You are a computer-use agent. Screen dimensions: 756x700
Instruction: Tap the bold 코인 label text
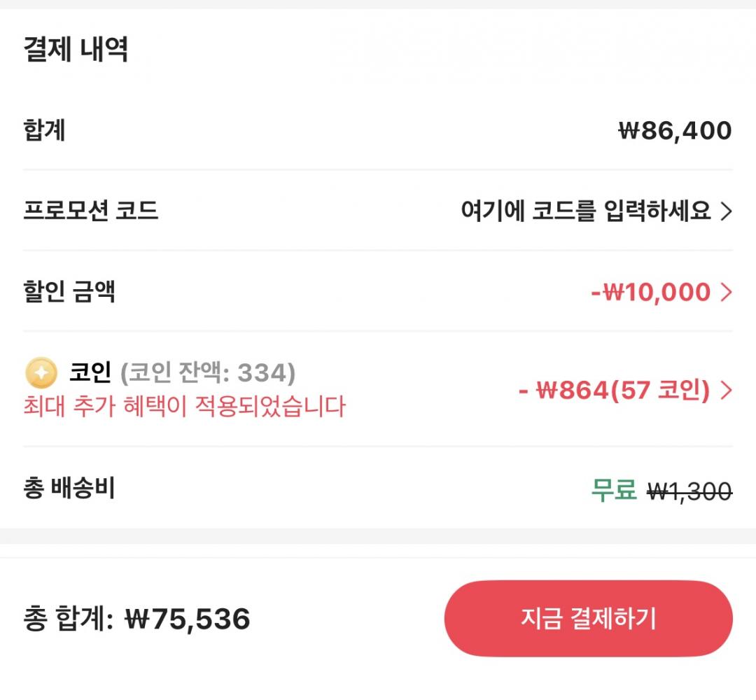pos(90,372)
